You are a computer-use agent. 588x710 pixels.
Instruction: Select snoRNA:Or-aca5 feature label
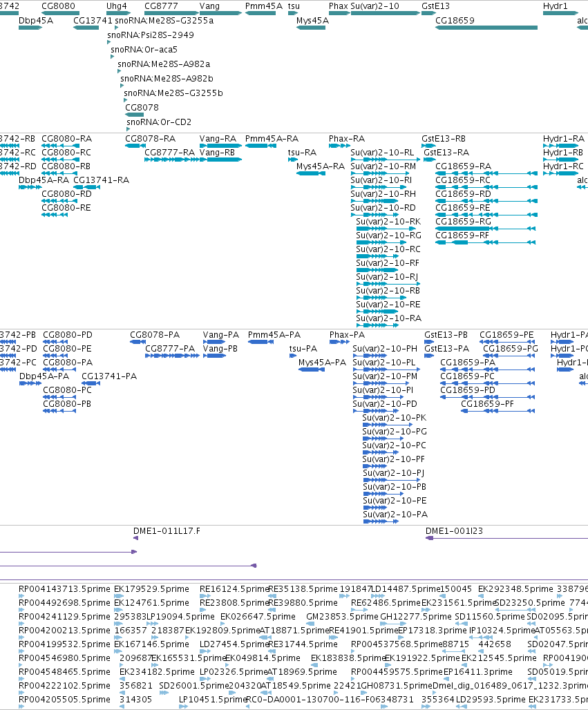point(144,49)
